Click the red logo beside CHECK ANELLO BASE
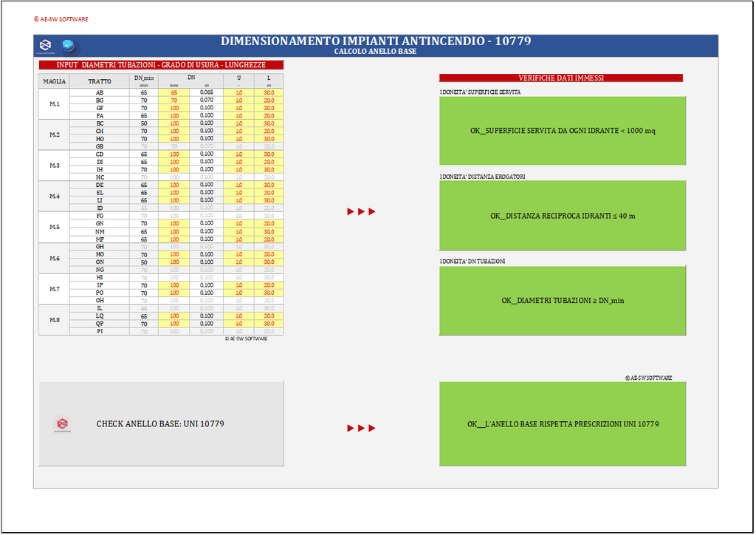The height and width of the screenshot is (535, 756). point(63,424)
